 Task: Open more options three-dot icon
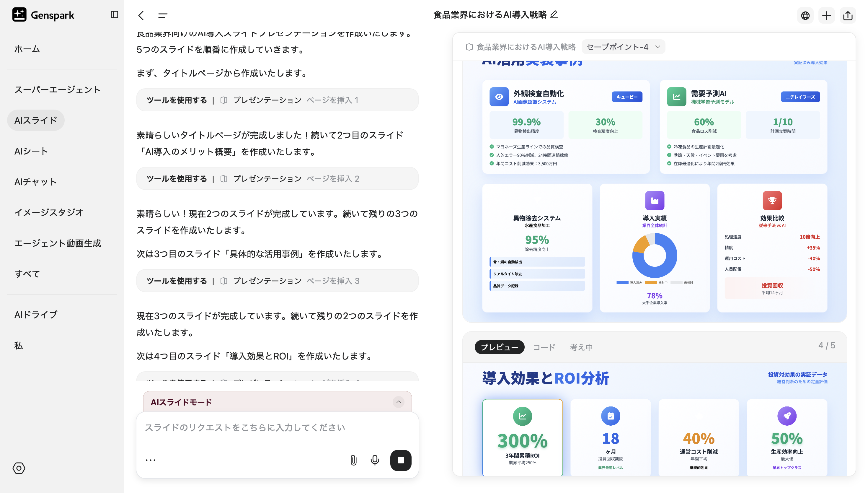pyautogui.click(x=151, y=460)
